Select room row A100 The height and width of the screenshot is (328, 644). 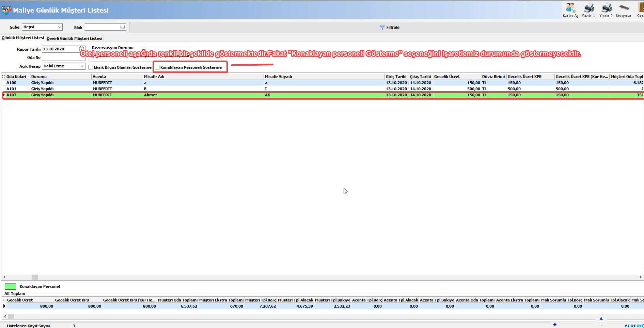(323, 83)
